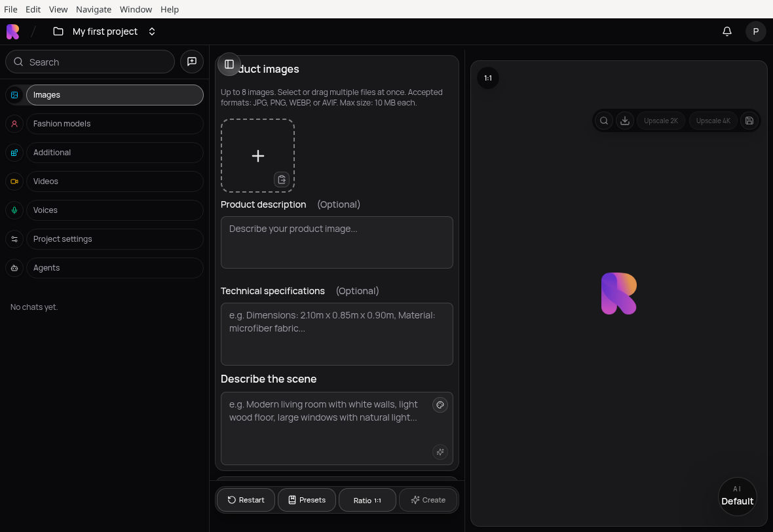
Task: Click the 1:1 ratio badge in preview
Action: (x=487, y=78)
